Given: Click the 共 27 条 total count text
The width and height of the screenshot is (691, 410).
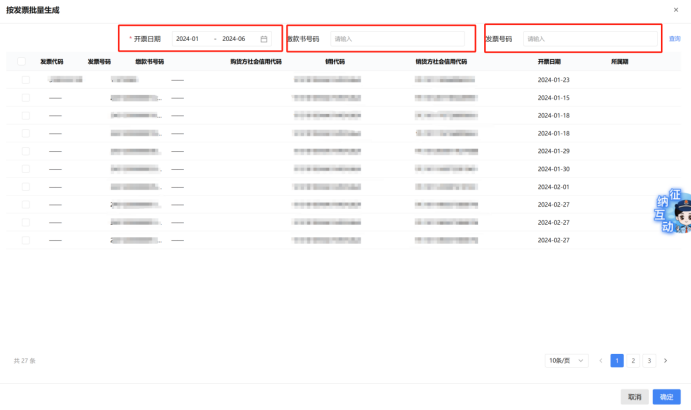Looking at the screenshot, I should coord(24,361).
